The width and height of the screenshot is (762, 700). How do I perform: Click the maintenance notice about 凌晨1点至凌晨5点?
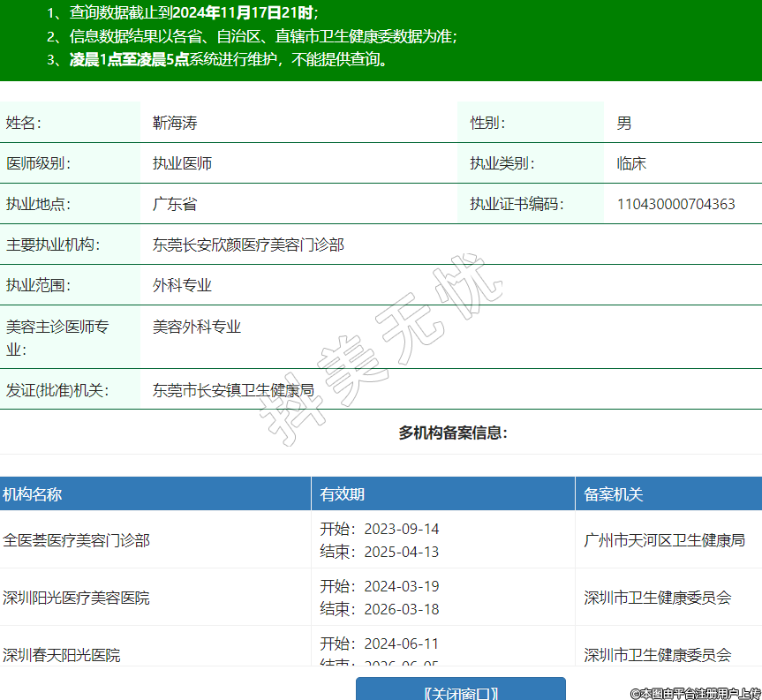pos(228,60)
